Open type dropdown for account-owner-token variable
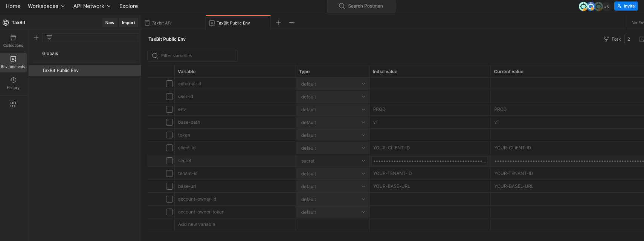The image size is (644, 241). point(333,212)
